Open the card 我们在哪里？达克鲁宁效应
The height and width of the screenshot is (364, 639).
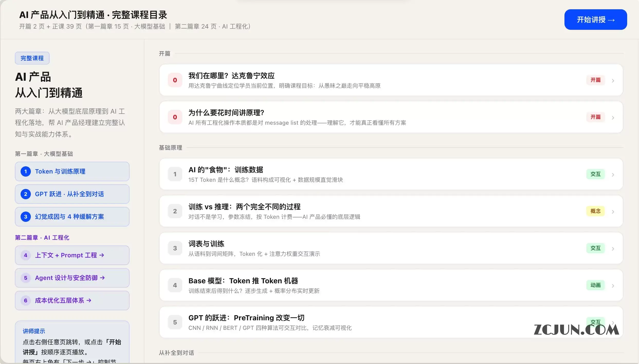[391, 80]
